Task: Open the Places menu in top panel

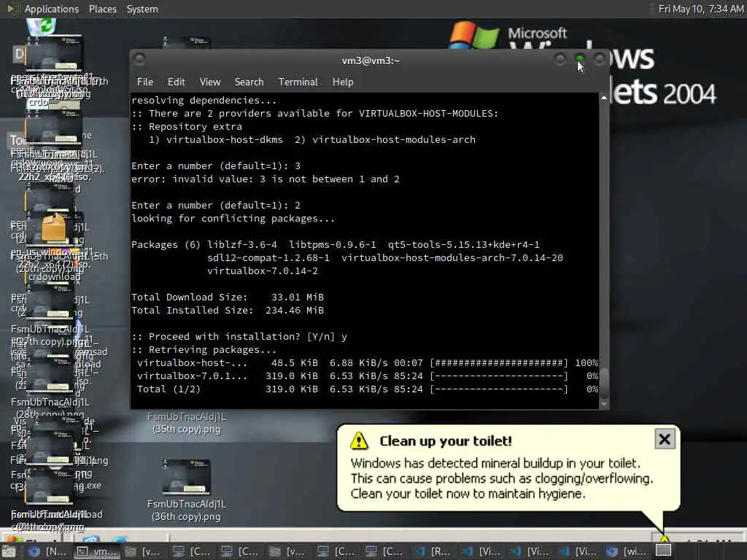Action: click(102, 9)
